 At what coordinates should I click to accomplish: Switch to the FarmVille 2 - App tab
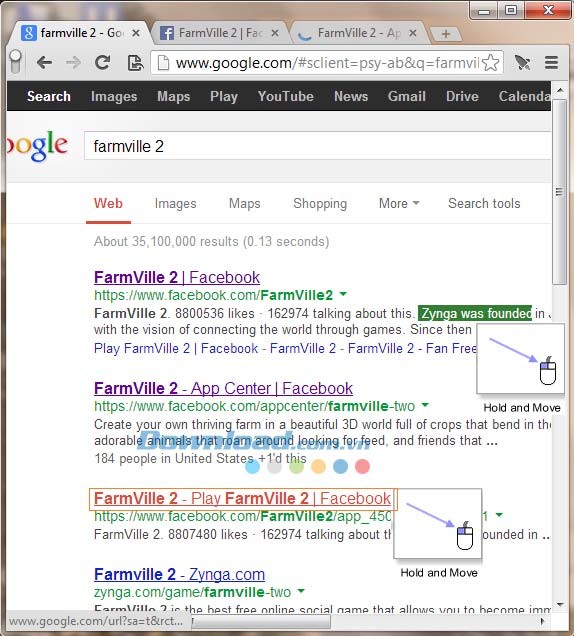pyautogui.click(x=358, y=33)
